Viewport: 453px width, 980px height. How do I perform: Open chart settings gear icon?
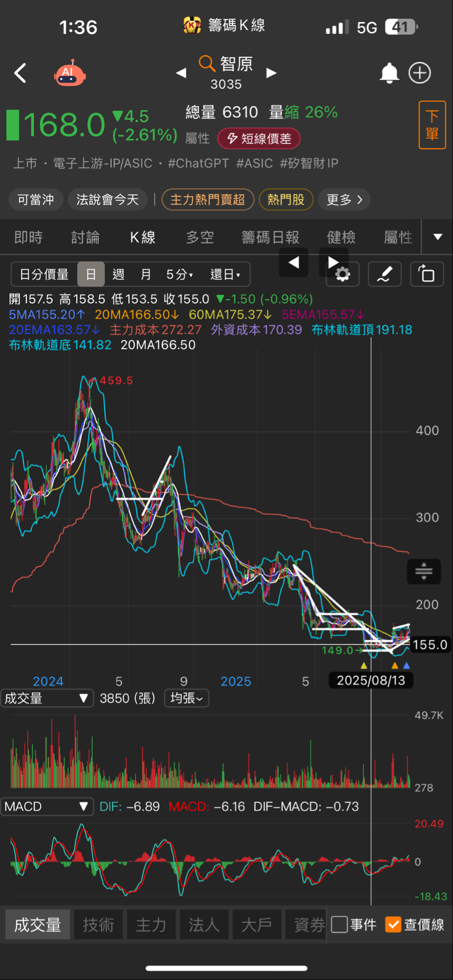pyautogui.click(x=342, y=274)
